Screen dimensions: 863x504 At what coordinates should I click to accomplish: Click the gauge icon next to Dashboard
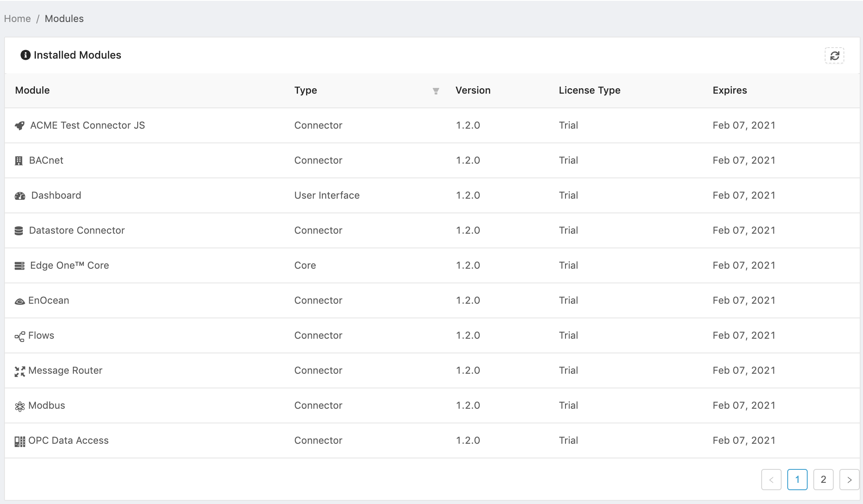[x=20, y=196]
